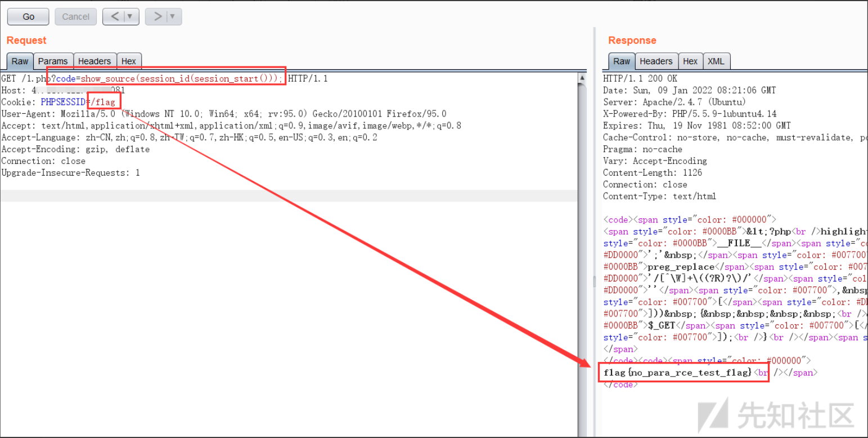Viewport: 868px width, 438px height.
Task: Open the Response Hex tab
Action: [x=690, y=61]
